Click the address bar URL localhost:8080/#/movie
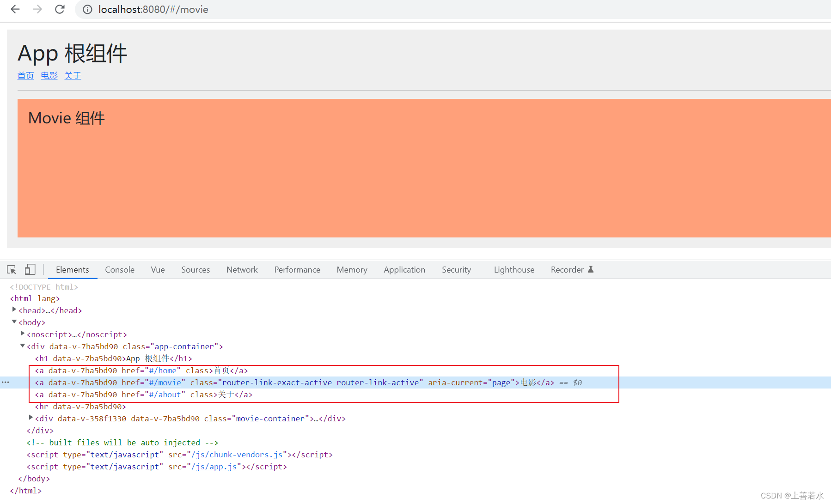831x504 pixels. point(153,9)
